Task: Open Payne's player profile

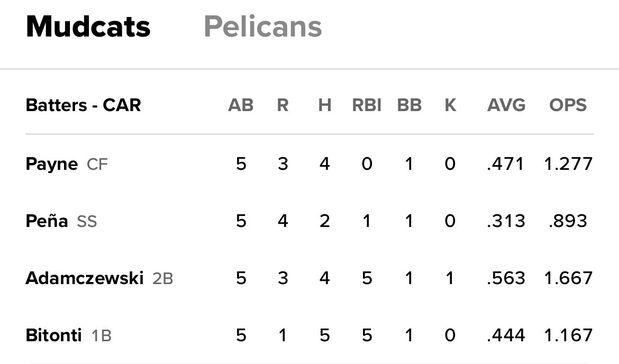Action: coord(51,164)
